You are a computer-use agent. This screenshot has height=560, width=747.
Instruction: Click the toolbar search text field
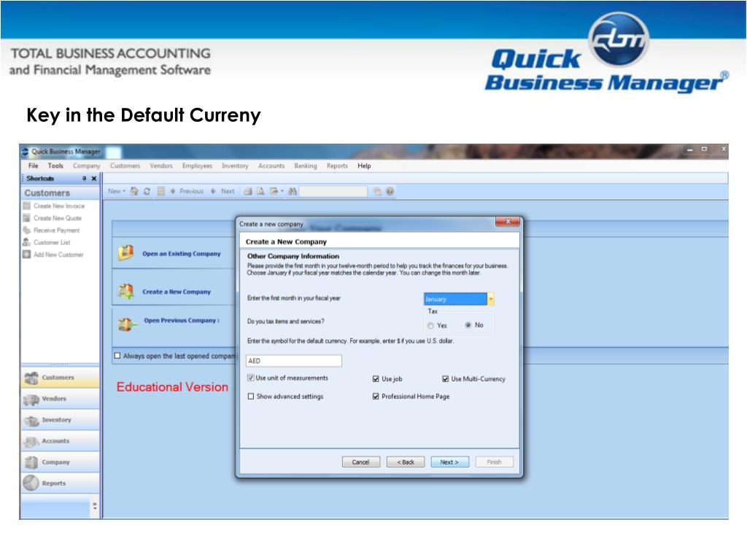[333, 192]
